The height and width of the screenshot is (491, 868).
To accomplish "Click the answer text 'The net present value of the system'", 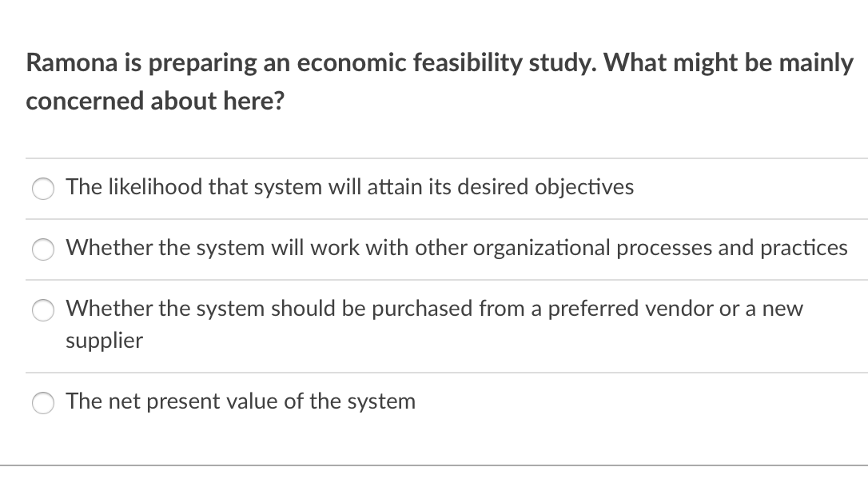I will 241,401.
